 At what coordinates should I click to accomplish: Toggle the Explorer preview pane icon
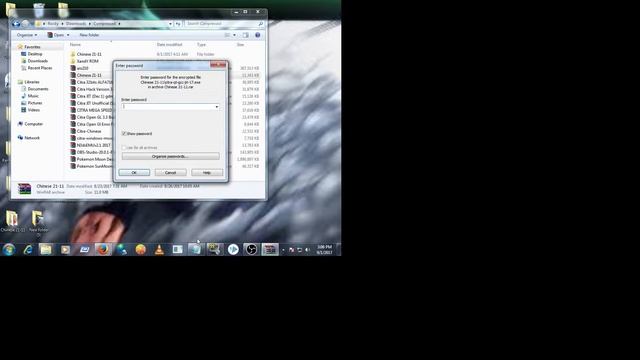[x=245, y=35]
